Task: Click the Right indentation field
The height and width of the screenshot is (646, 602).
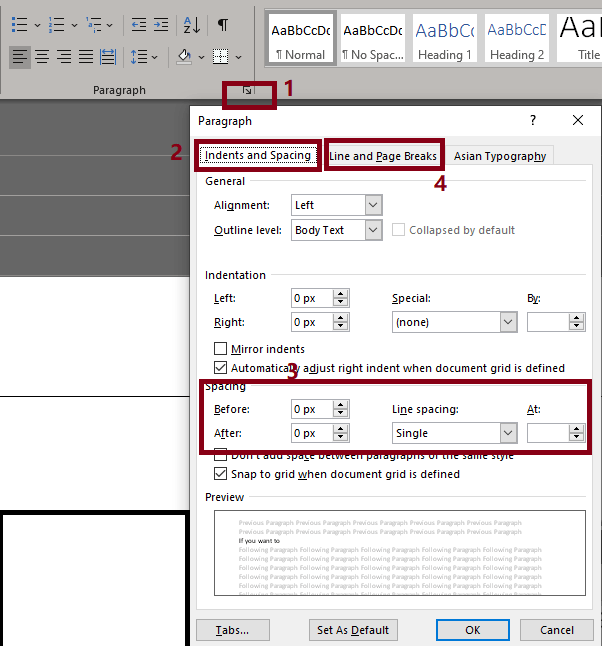Action: coord(312,322)
